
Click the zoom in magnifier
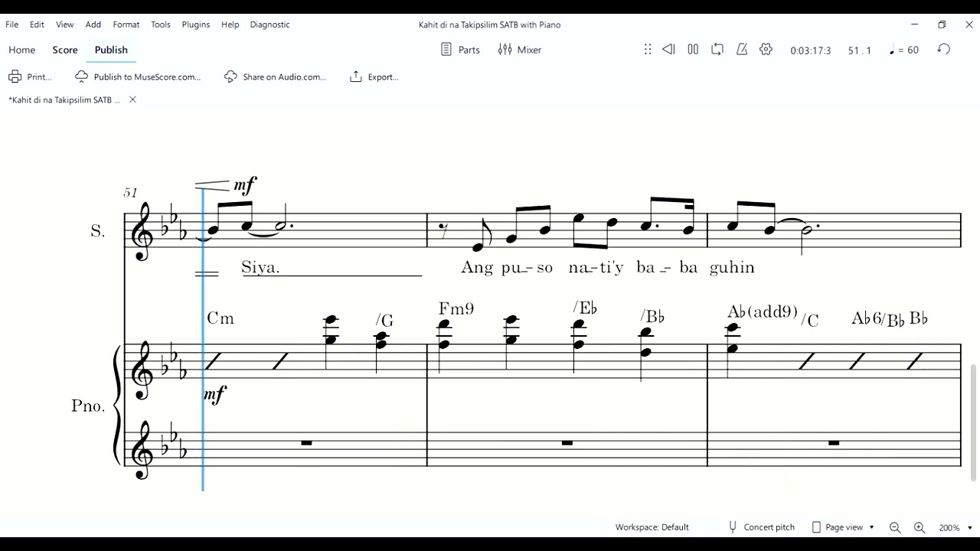920,527
